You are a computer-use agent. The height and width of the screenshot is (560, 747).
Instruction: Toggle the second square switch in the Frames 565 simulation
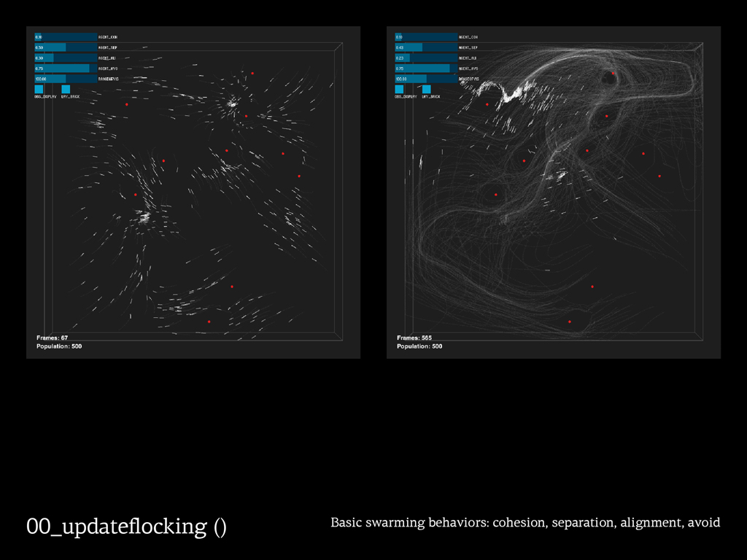(x=426, y=89)
